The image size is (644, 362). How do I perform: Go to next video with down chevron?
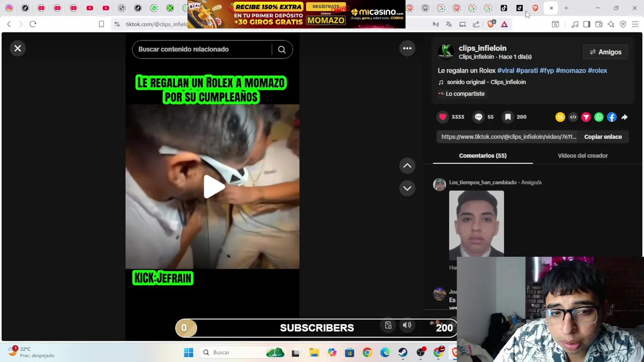(407, 188)
